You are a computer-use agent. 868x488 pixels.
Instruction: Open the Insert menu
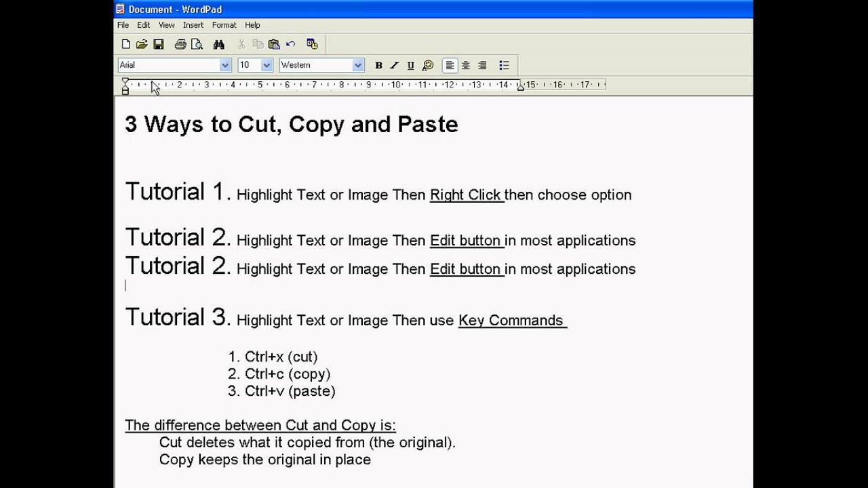coord(193,25)
